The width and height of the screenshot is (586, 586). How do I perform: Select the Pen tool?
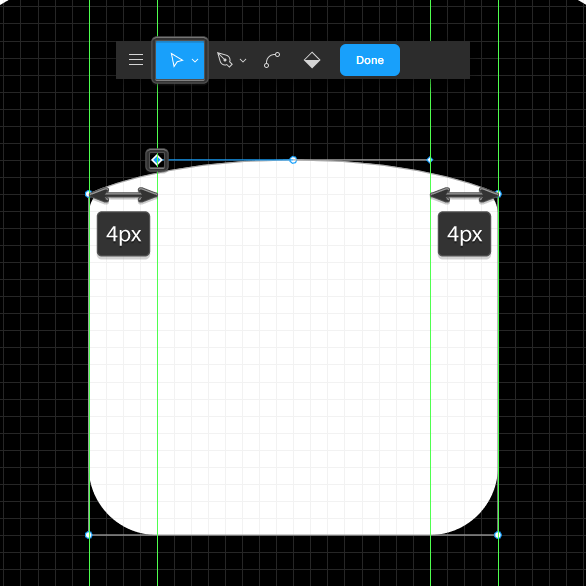coord(225,60)
